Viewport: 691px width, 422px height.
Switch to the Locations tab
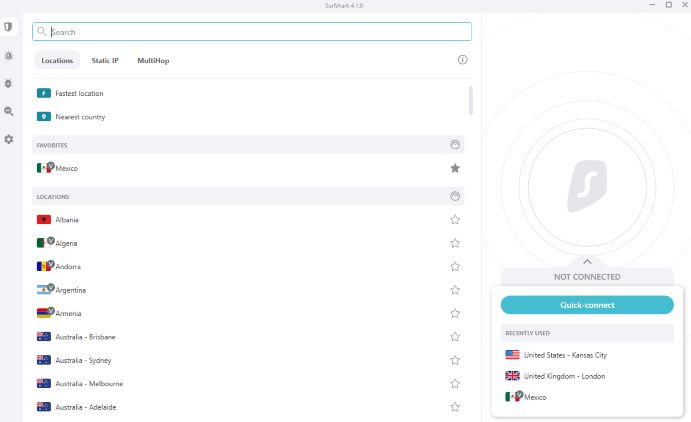(57, 60)
